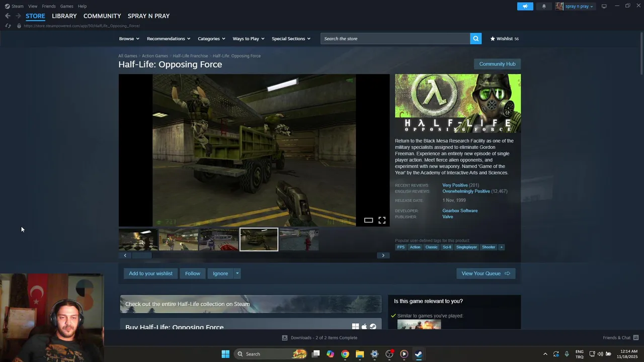The image size is (644, 362).
Task: Open Copilot from the taskbar
Action: pos(330,354)
